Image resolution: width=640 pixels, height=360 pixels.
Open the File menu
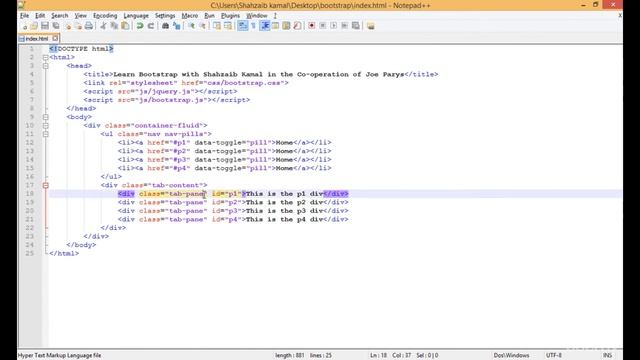(24, 16)
